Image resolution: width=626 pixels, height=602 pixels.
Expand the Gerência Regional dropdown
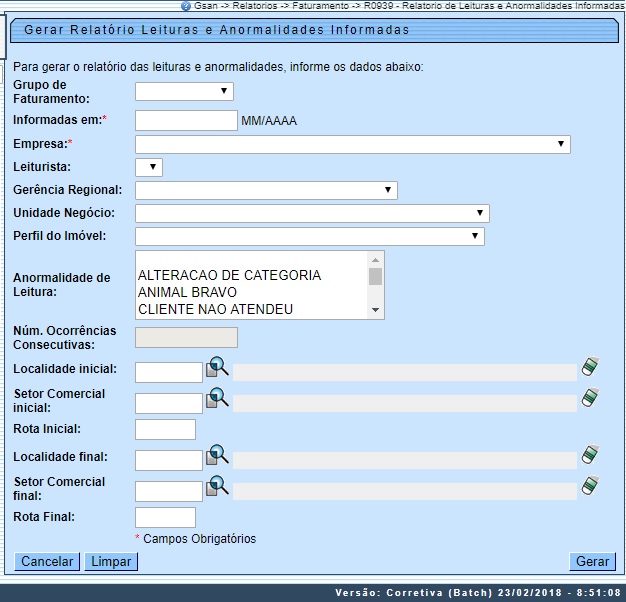pyautogui.click(x=266, y=191)
